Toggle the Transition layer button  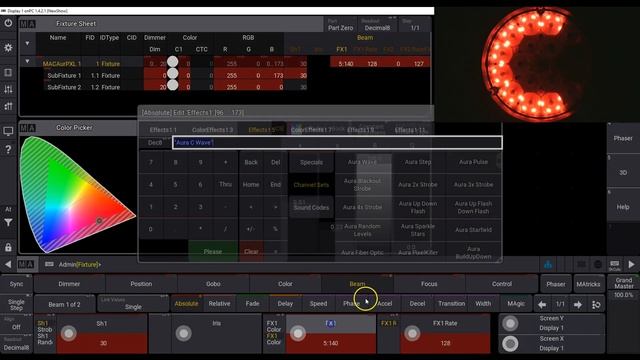point(451,304)
